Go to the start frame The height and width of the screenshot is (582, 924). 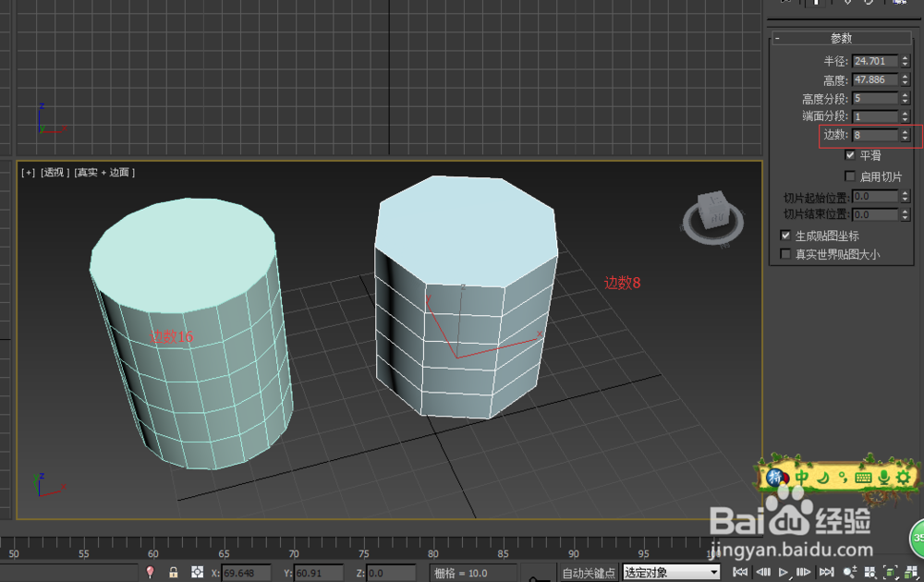740,572
